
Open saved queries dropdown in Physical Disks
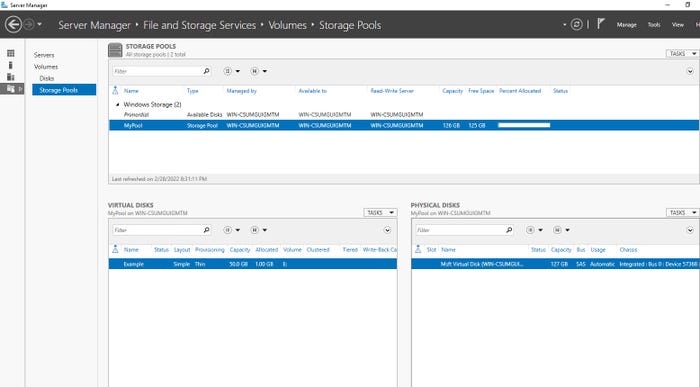[x=561, y=230]
